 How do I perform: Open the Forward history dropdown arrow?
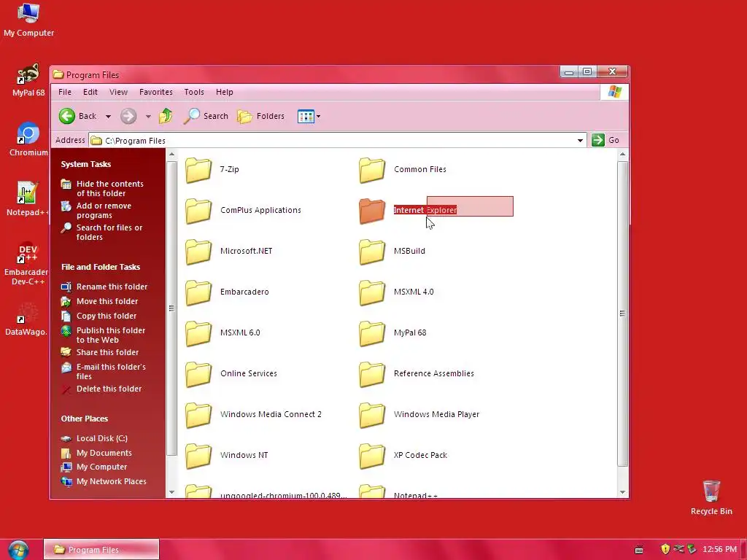tap(148, 116)
